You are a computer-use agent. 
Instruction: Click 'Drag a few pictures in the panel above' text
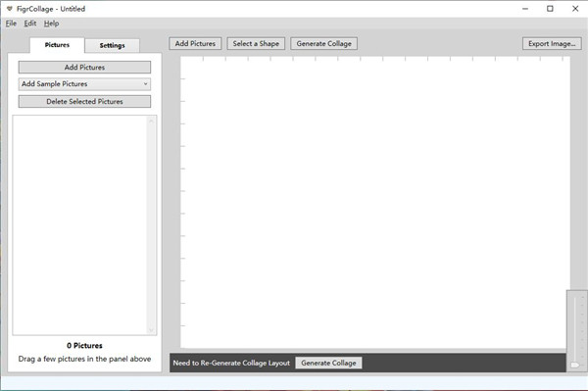click(84, 359)
